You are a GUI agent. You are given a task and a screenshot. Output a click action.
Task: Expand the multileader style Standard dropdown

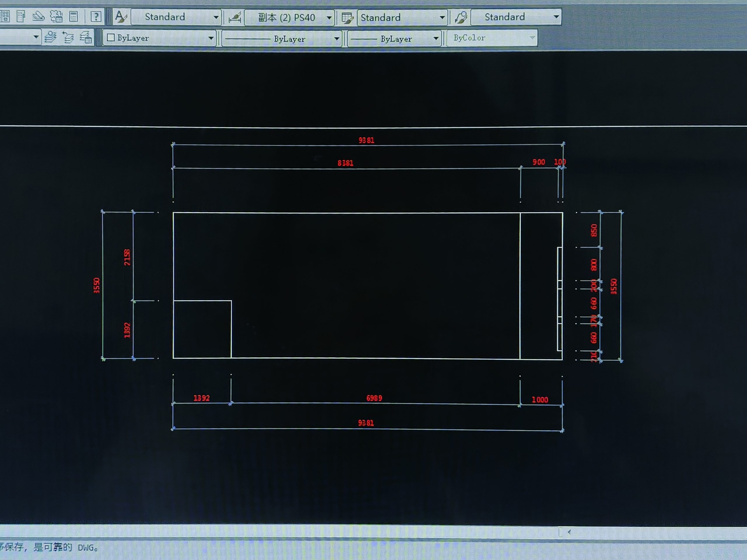[556, 17]
